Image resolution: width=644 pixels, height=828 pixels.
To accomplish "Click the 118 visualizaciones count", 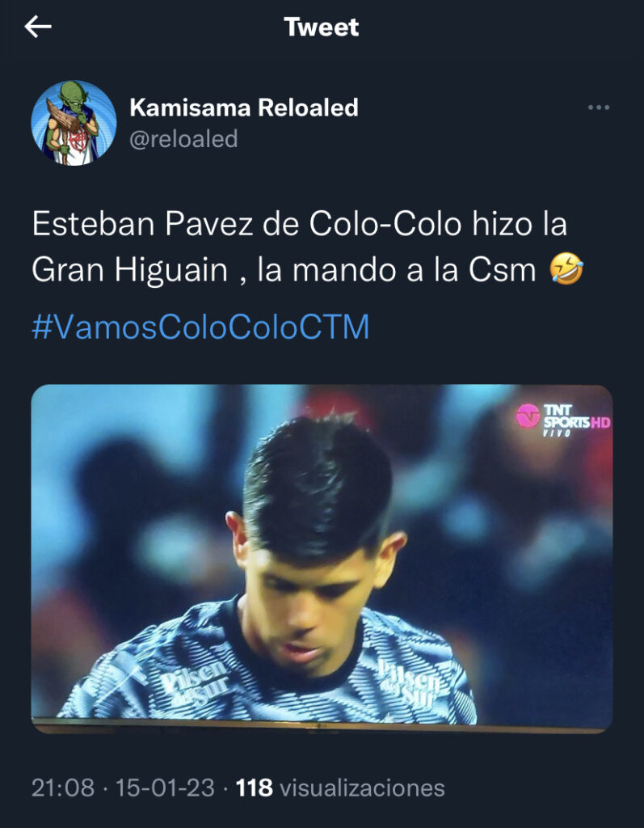I will click(x=340, y=788).
